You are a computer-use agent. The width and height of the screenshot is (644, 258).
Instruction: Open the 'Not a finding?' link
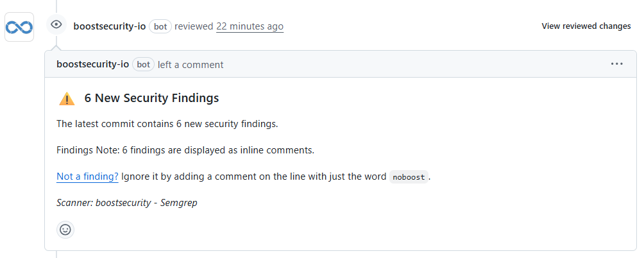pos(87,176)
